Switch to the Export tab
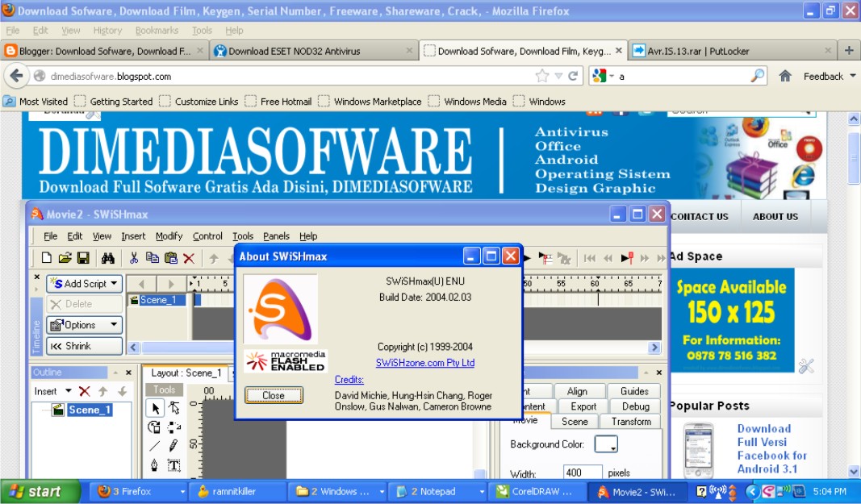 pos(583,406)
